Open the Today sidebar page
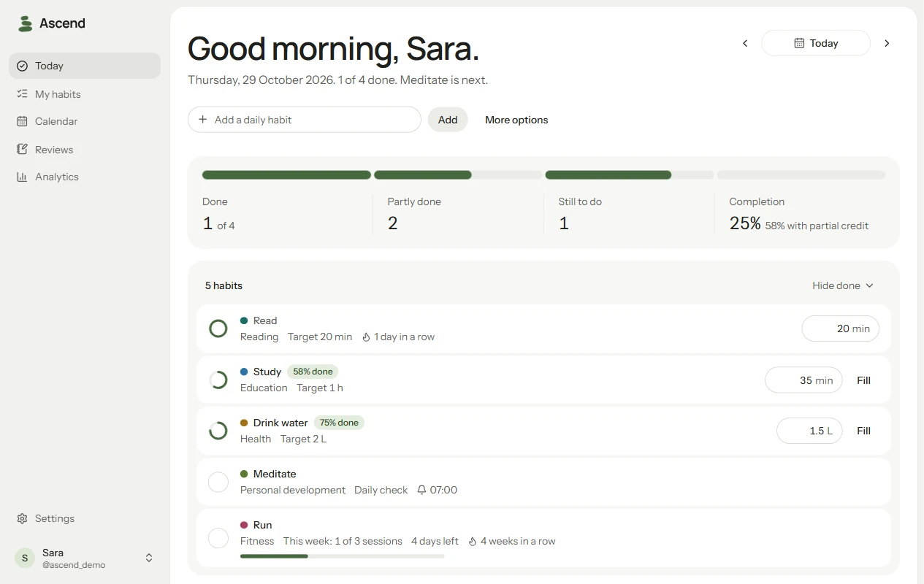 85,66
